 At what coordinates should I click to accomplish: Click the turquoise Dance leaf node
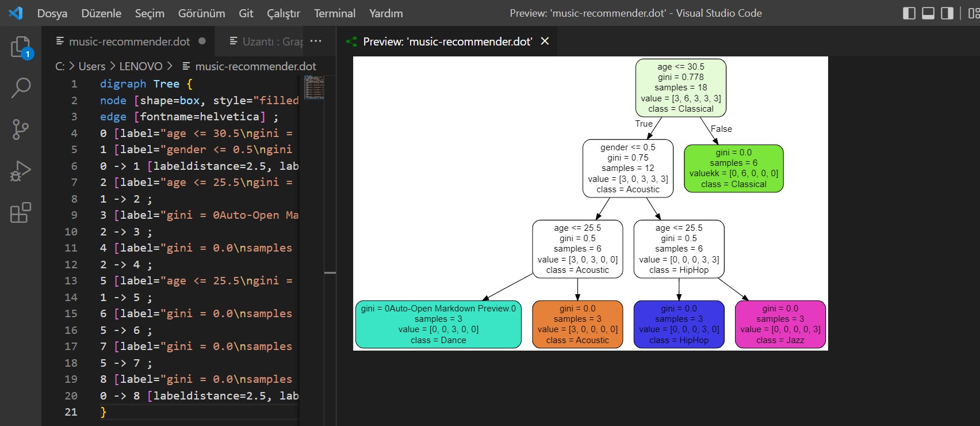[438, 324]
